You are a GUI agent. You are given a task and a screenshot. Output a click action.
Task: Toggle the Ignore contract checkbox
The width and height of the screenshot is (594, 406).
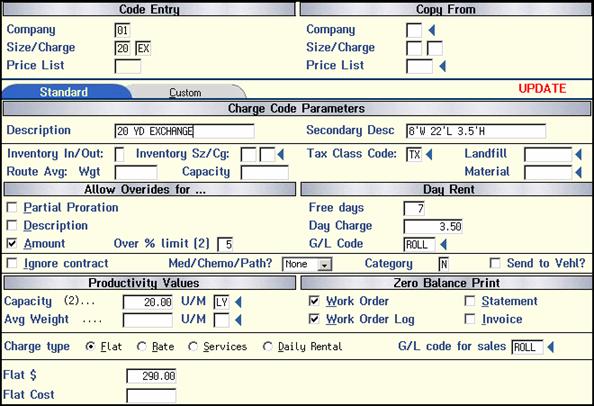point(12,263)
